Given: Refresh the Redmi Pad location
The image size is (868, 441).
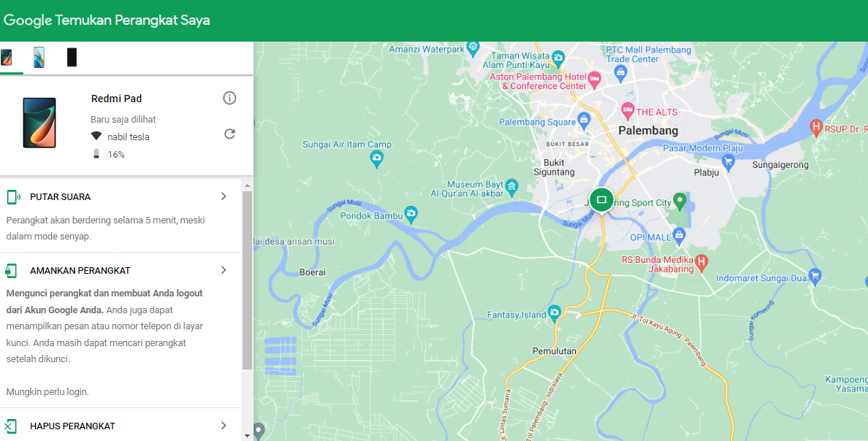Looking at the screenshot, I should click(x=229, y=134).
